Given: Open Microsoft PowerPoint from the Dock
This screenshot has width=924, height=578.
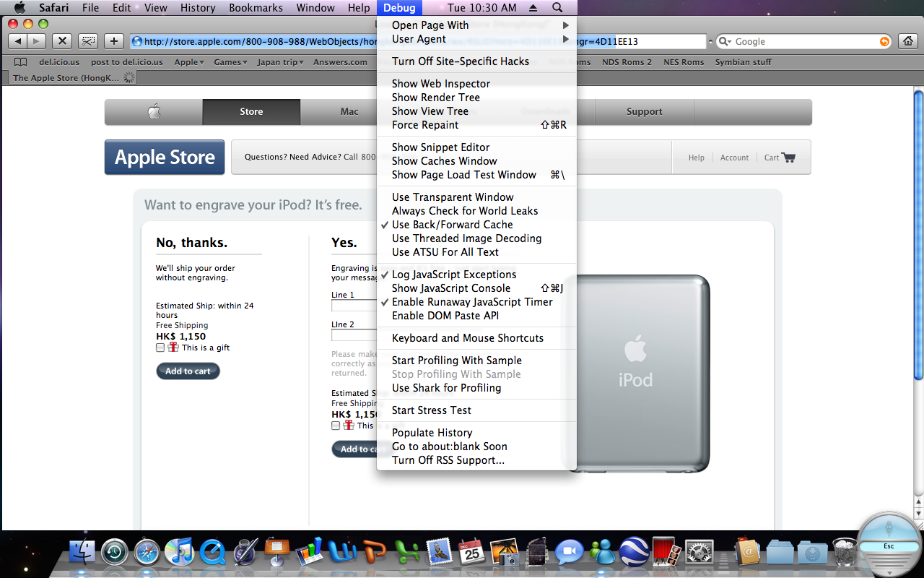Looking at the screenshot, I should [x=374, y=553].
